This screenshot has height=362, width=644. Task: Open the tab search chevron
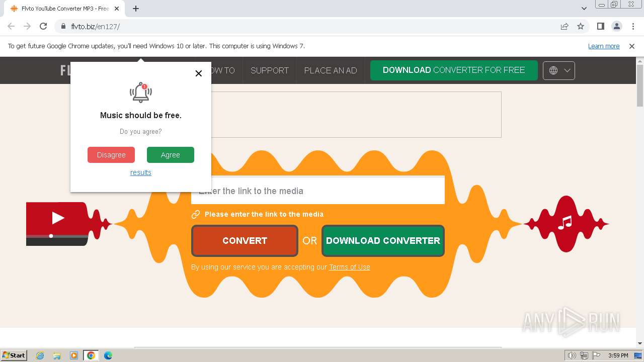(x=584, y=9)
